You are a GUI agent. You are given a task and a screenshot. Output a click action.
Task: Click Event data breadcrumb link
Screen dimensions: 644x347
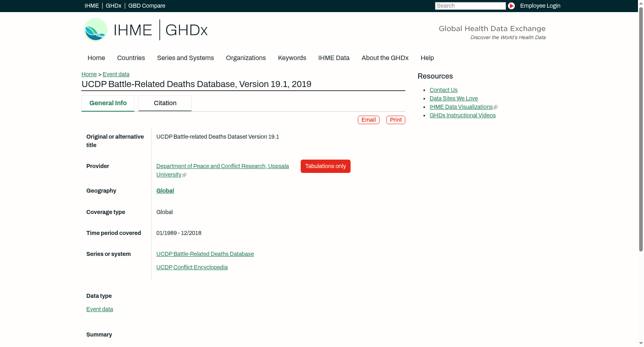(116, 74)
